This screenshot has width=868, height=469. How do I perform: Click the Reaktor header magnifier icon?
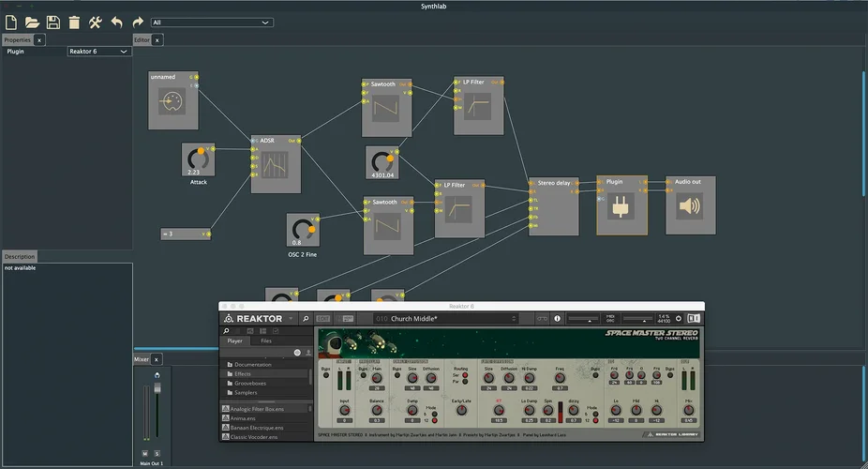coord(305,318)
